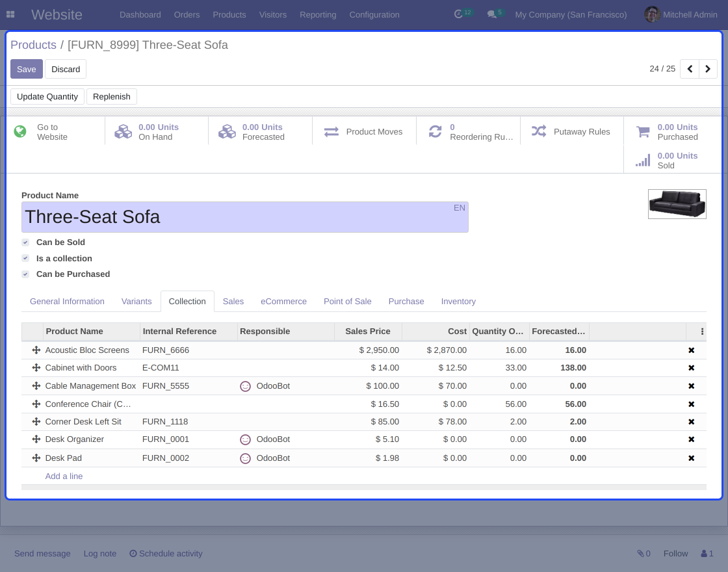
Task: Select the Collection tab
Action: (x=187, y=302)
